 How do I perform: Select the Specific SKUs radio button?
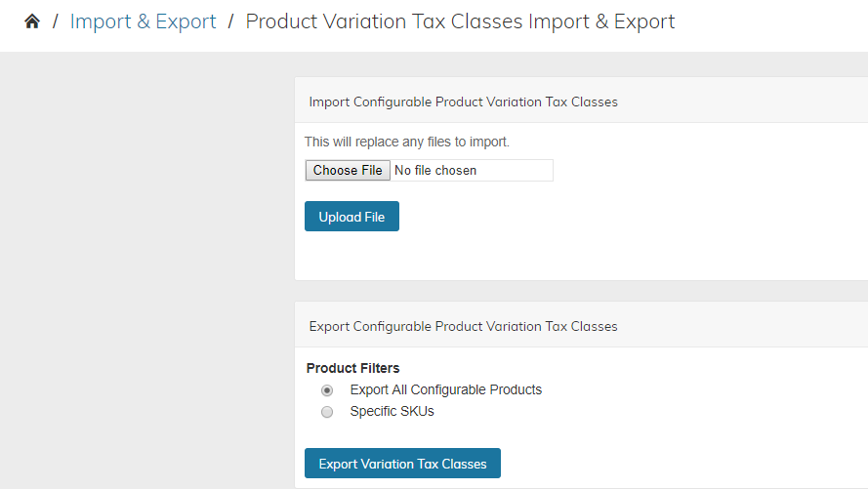point(327,412)
